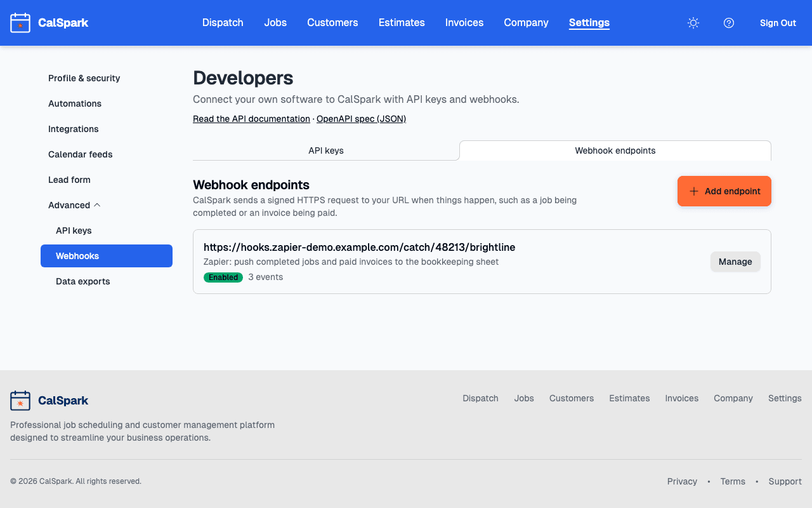
Task: Open the footer Company link
Action: pyautogui.click(x=733, y=398)
